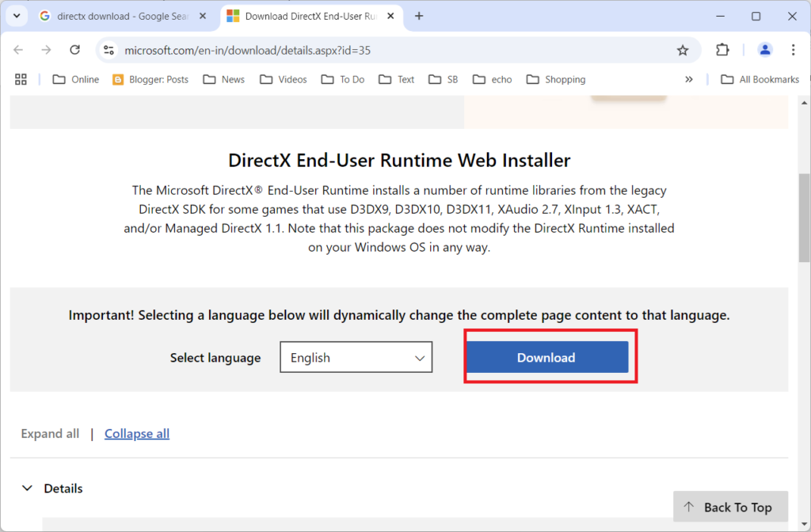Bookmark this page with the star icon
811x532 pixels.
(x=683, y=50)
